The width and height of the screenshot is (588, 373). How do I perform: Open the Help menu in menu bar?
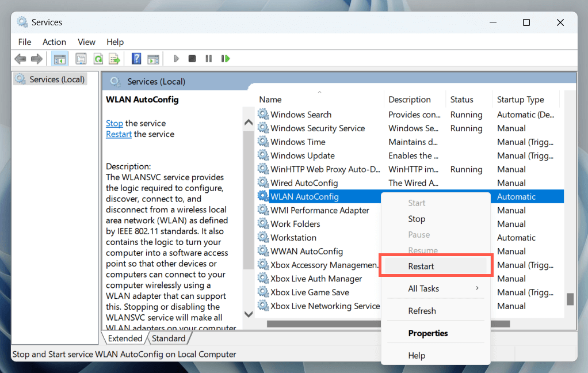pyautogui.click(x=114, y=42)
